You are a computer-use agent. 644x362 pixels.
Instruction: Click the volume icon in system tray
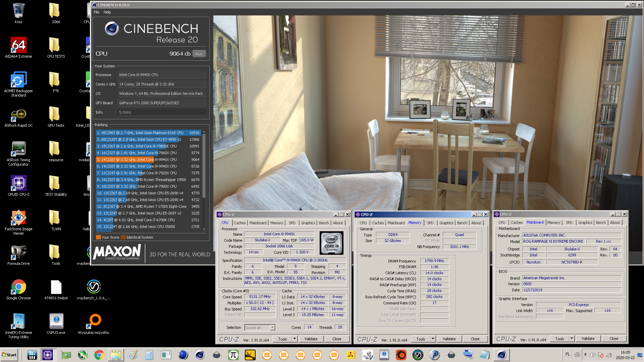click(593, 355)
